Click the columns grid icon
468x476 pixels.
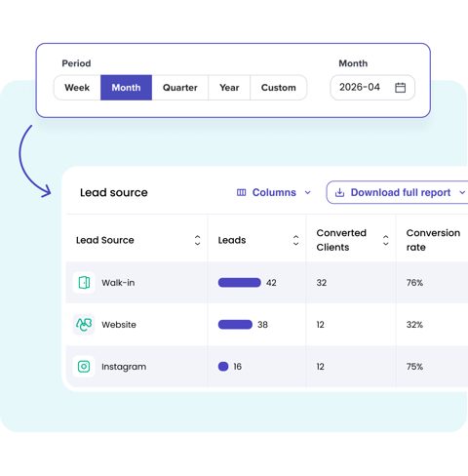(x=241, y=192)
